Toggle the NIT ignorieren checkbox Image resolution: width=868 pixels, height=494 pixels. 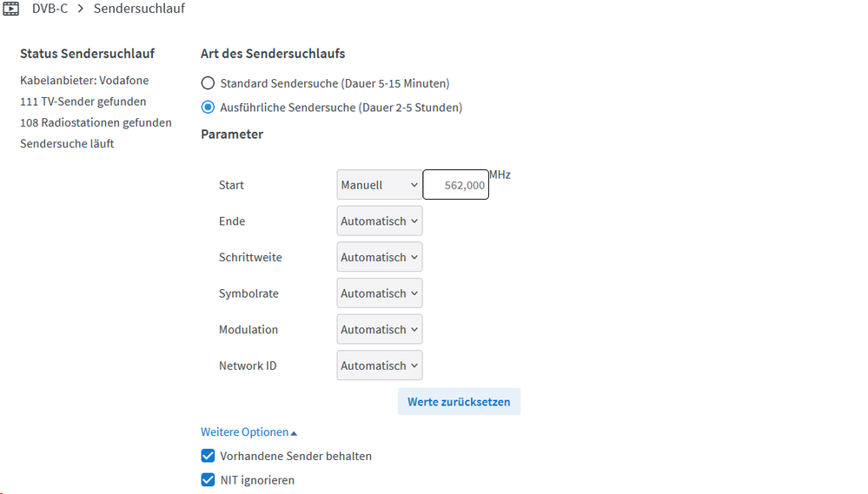coord(208,480)
